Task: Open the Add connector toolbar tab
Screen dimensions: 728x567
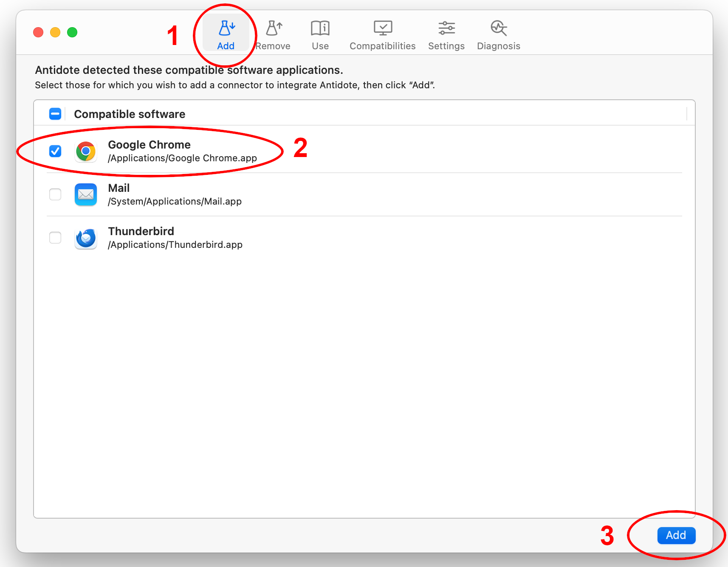Action: 226,34
